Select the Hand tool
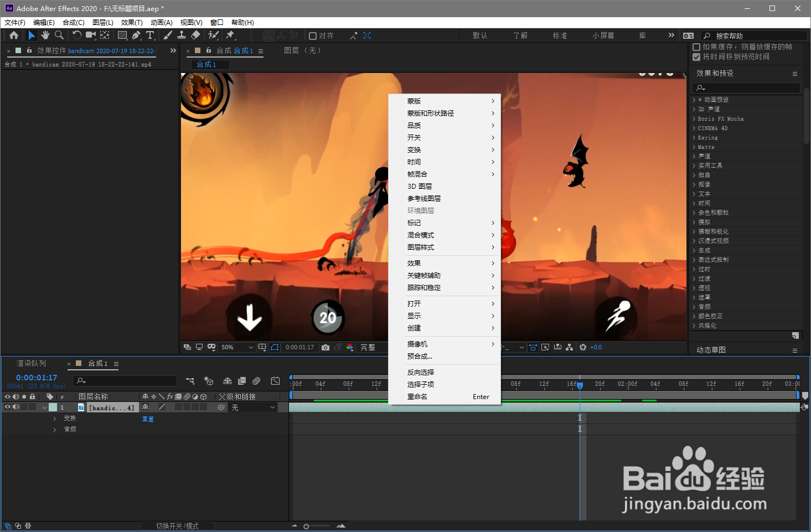The image size is (811, 532). (x=45, y=35)
